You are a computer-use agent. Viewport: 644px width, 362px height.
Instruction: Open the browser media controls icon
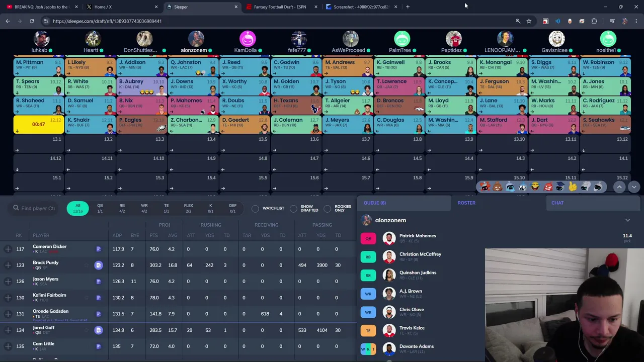coord(612,21)
